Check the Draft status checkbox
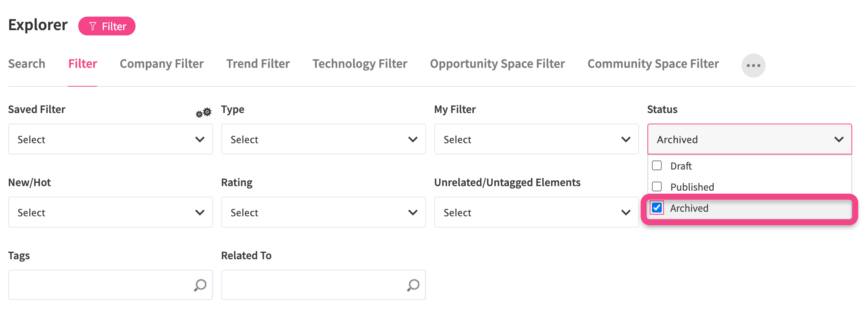Screen dimensions: 868x327 click(657, 166)
